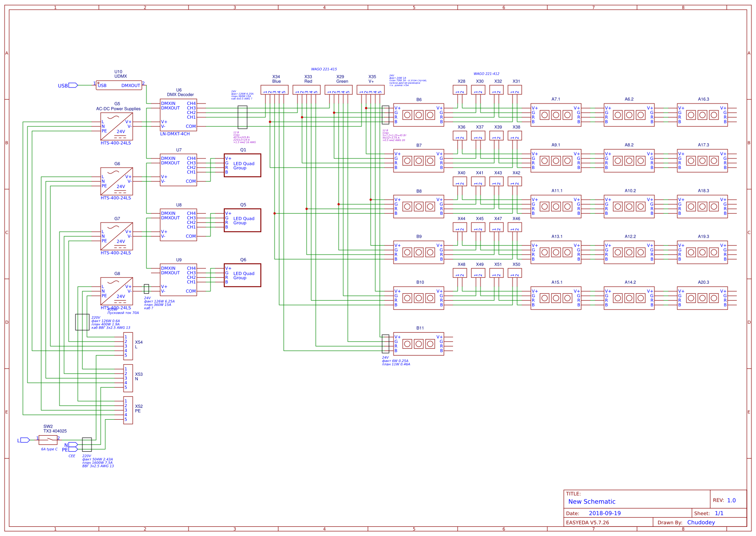Click the 'Sheet: 1/1' field
Viewport: 756px width, 536px height.
(x=709, y=513)
